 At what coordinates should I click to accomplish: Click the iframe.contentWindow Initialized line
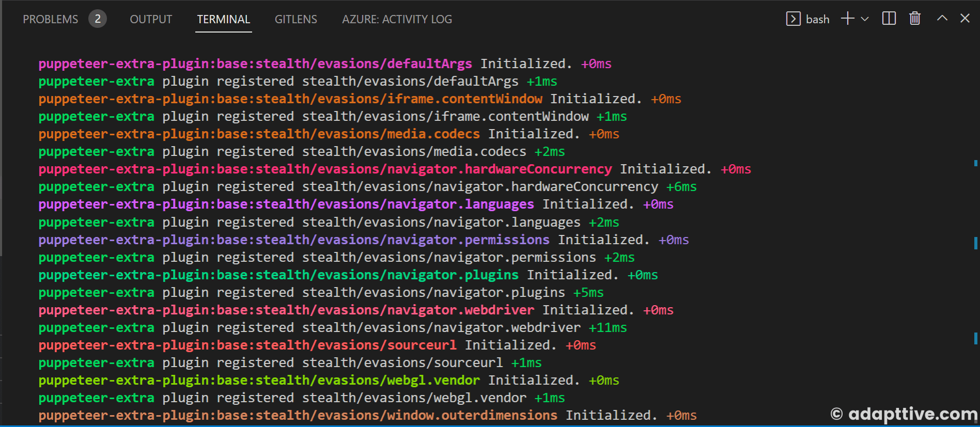click(x=360, y=99)
